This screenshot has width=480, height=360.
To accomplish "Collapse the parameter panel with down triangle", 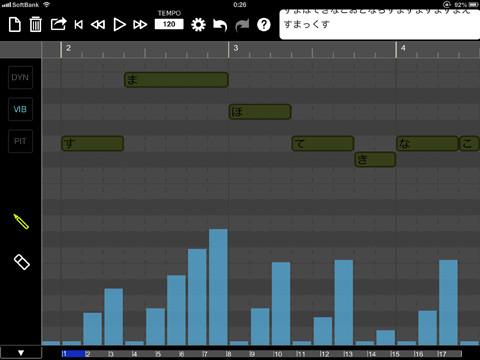I will pyautogui.click(x=21, y=353).
